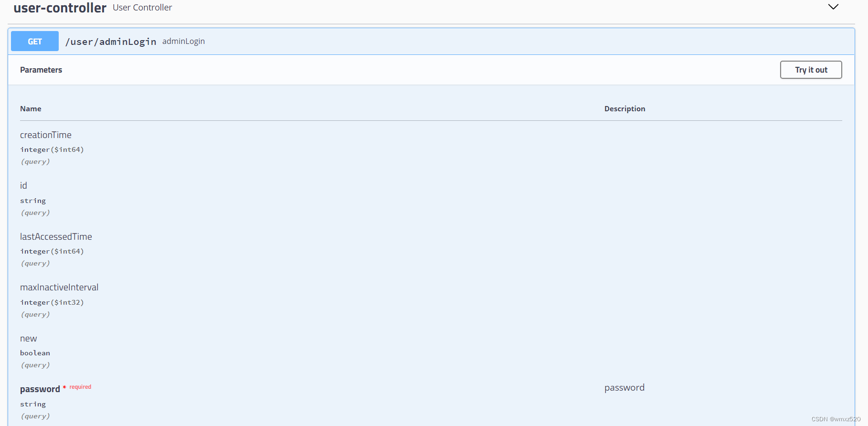Select the /user/adminLogin endpoint path
The image size is (868, 426).
pyautogui.click(x=111, y=42)
